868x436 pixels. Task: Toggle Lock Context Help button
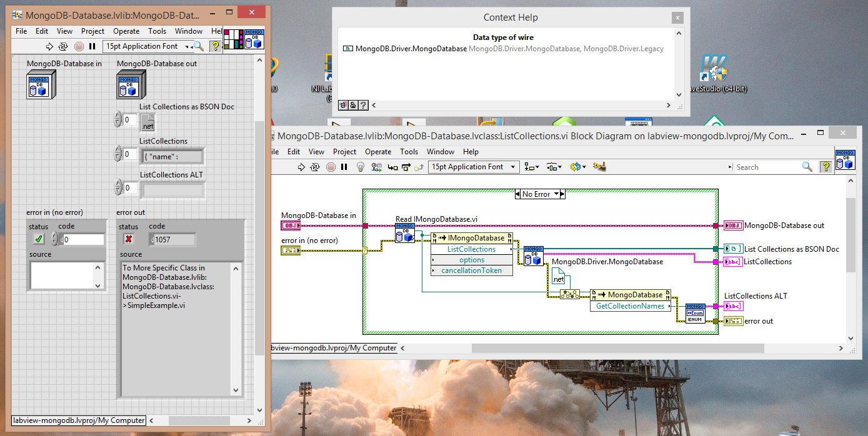(353, 105)
